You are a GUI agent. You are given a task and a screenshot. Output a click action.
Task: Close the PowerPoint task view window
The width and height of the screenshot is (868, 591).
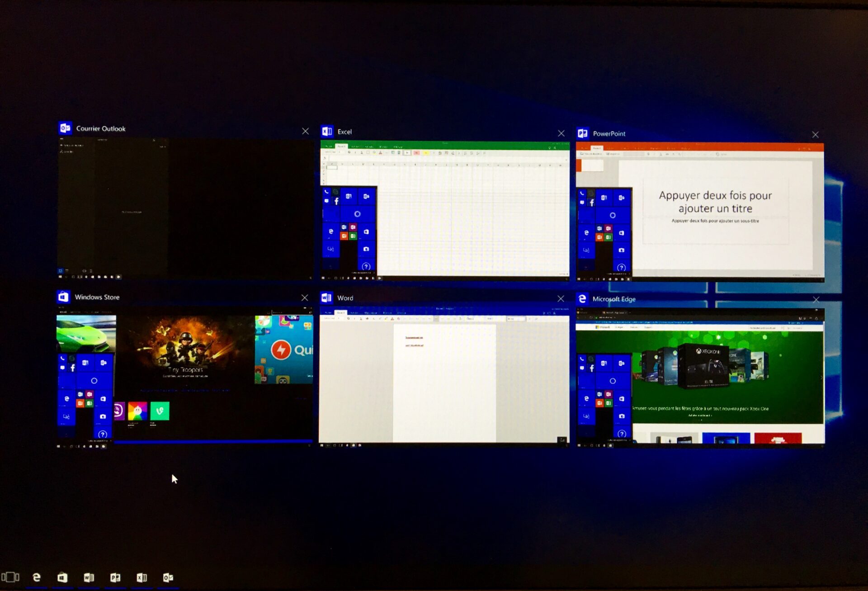pyautogui.click(x=815, y=135)
